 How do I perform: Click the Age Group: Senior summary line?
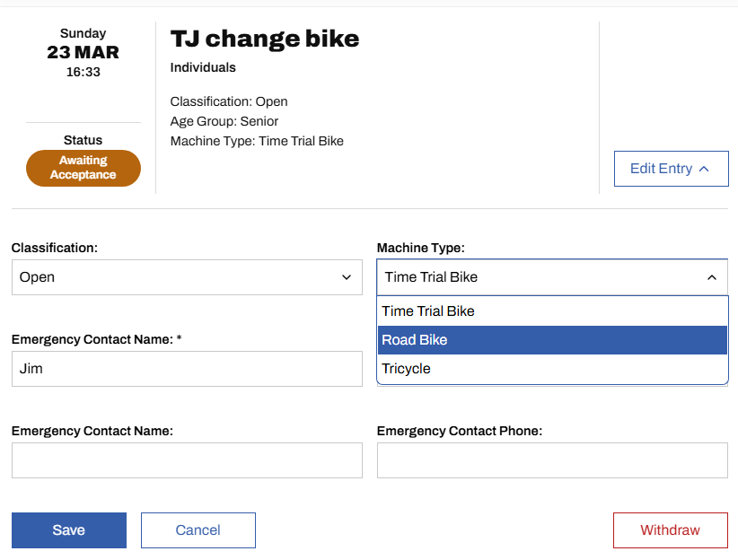tap(224, 121)
